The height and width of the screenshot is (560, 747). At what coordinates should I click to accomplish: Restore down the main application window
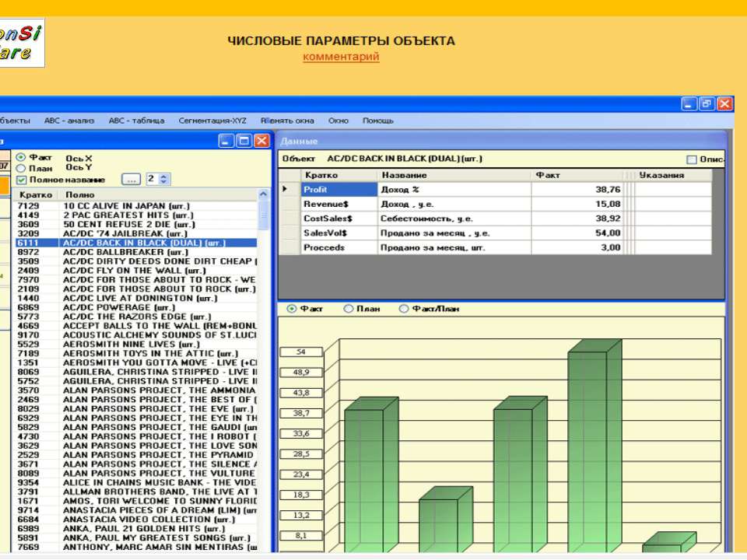pos(707,103)
